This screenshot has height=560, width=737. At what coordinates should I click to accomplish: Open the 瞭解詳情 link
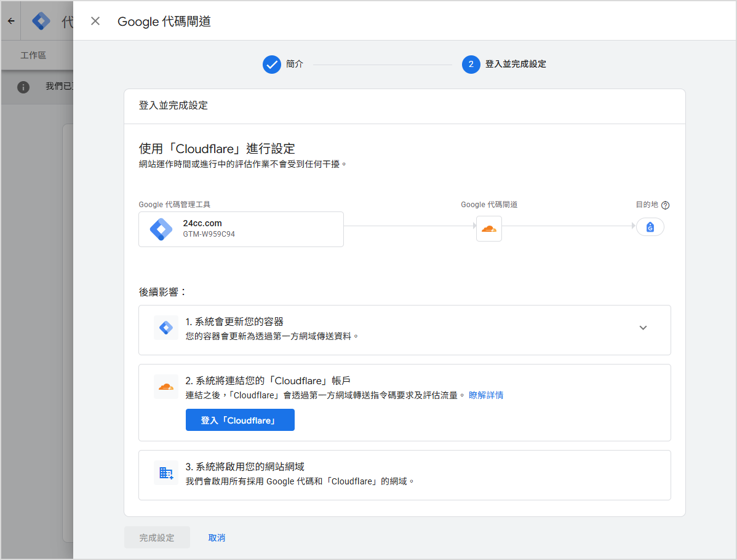(486, 396)
